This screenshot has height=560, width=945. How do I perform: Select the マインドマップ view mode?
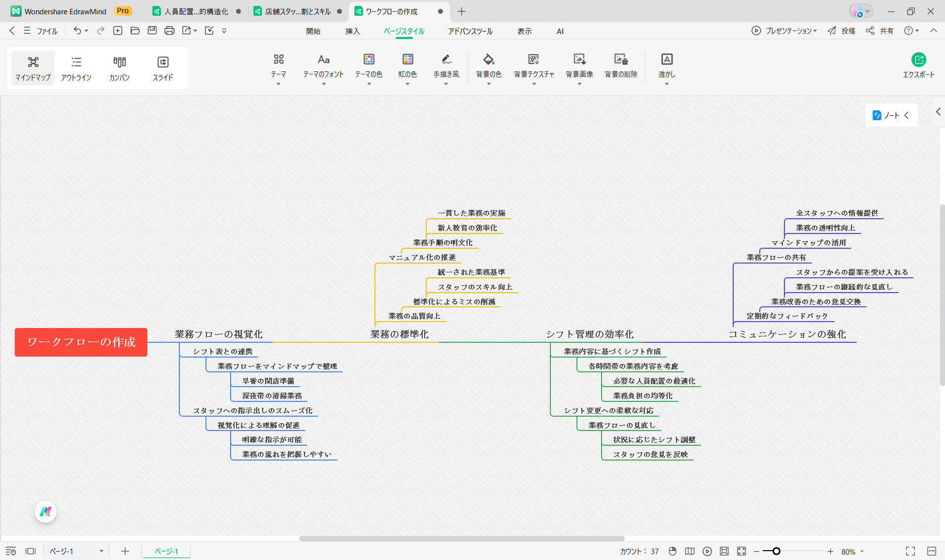point(33,68)
